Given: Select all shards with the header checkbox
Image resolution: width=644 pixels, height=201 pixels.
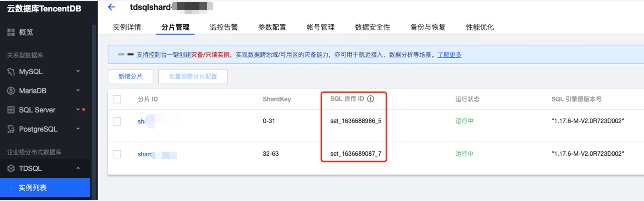Looking at the screenshot, I should 117,99.
